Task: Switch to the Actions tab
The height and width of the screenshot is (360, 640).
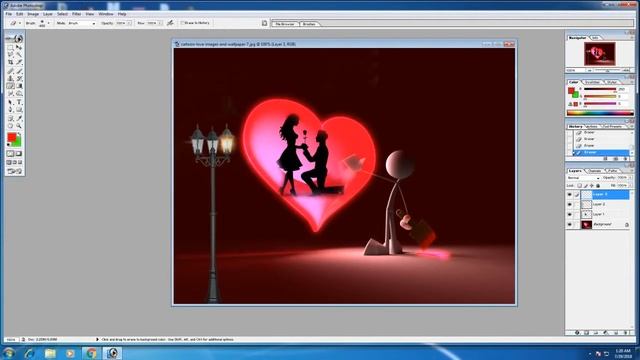Action: 592,127
